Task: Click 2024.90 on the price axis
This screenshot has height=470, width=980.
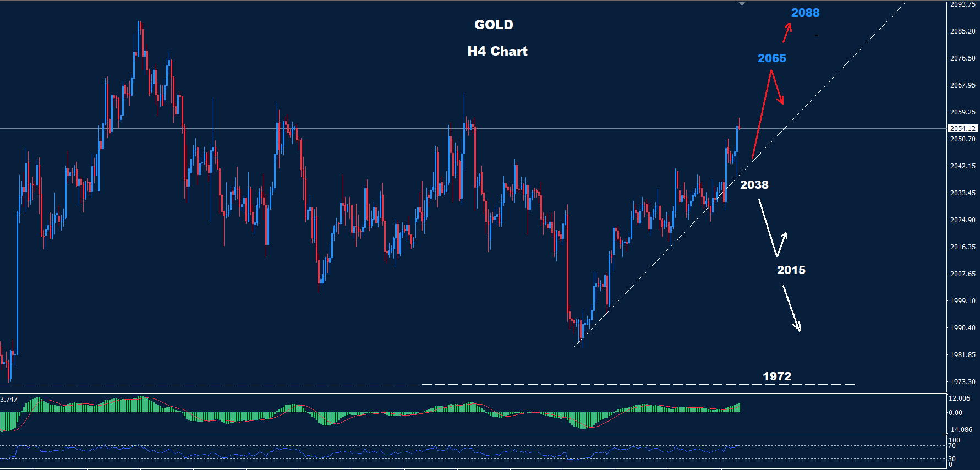Action: (962, 220)
